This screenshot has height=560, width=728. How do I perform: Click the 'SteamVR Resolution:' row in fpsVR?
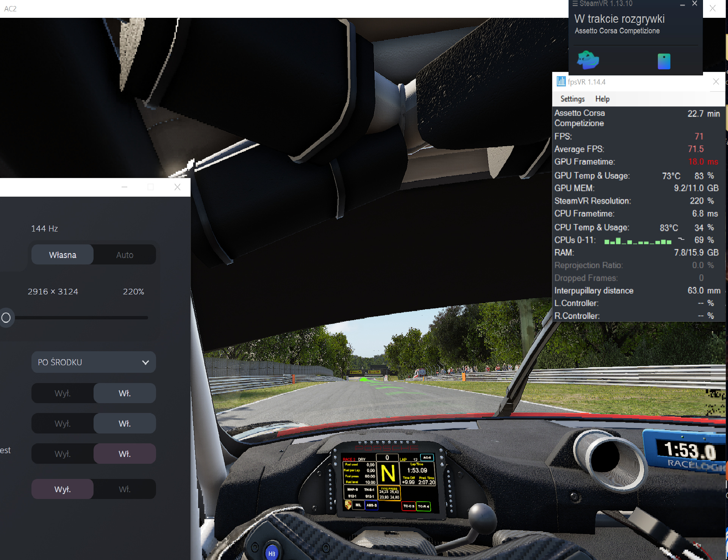pyautogui.click(x=637, y=201)
